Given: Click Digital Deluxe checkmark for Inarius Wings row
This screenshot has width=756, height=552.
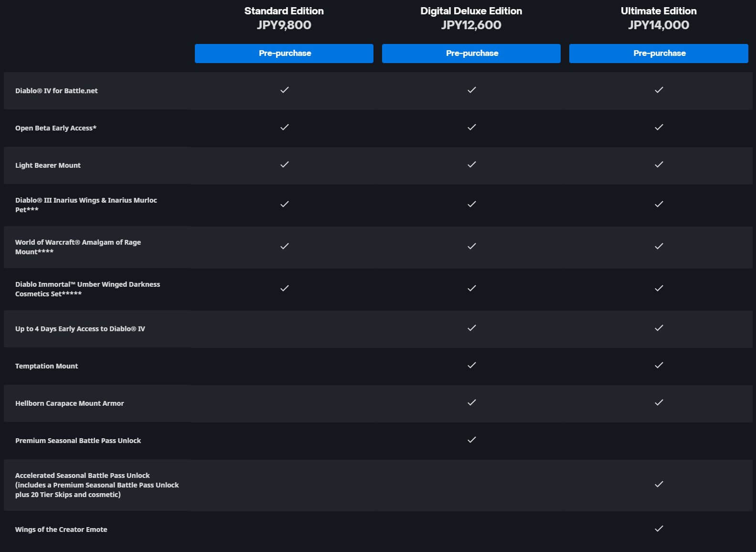Looking at the screenshot, I should point(472,204).
